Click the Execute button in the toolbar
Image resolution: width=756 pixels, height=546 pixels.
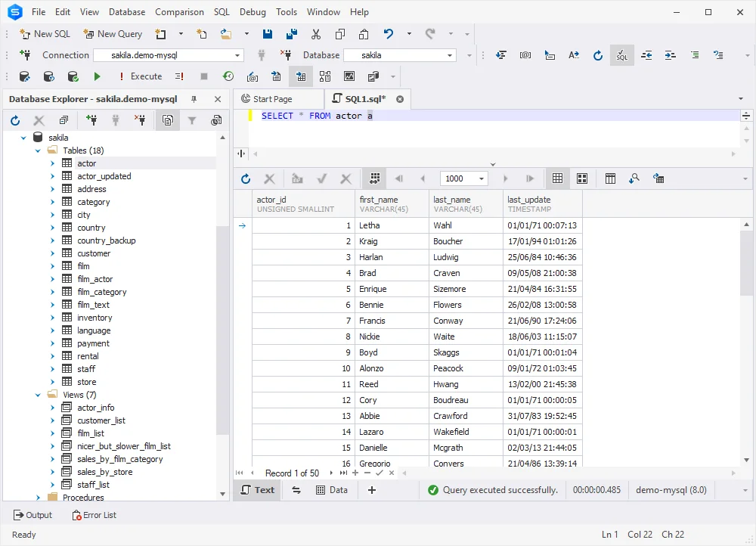point(140,76)
